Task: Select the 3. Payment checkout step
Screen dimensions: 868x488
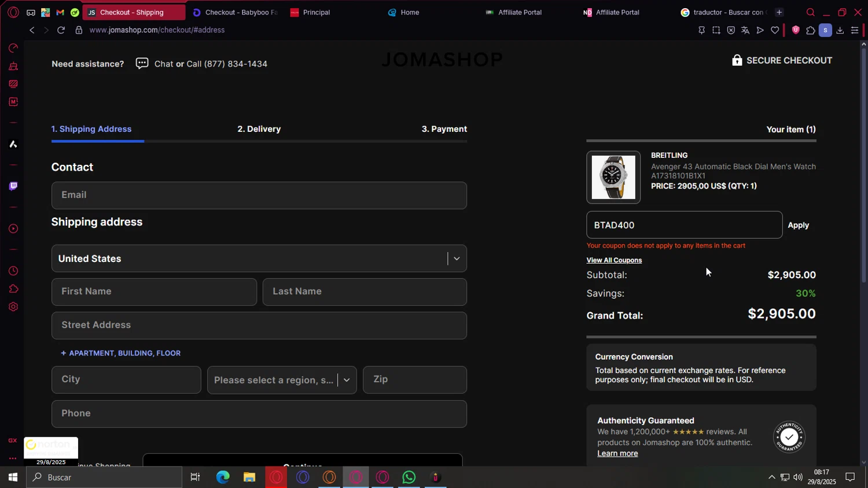Action: [444, 129]
